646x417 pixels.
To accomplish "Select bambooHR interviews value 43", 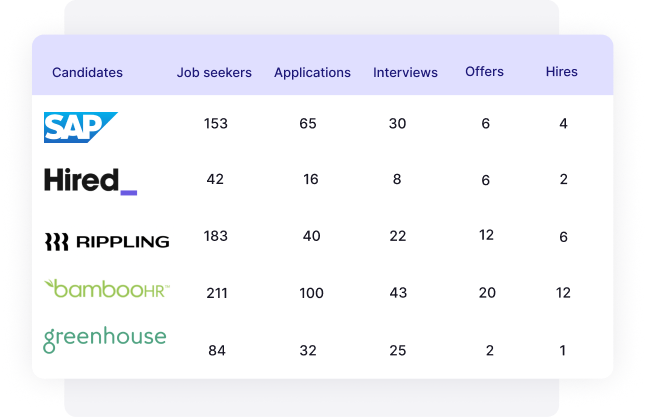I will point(398,293).
